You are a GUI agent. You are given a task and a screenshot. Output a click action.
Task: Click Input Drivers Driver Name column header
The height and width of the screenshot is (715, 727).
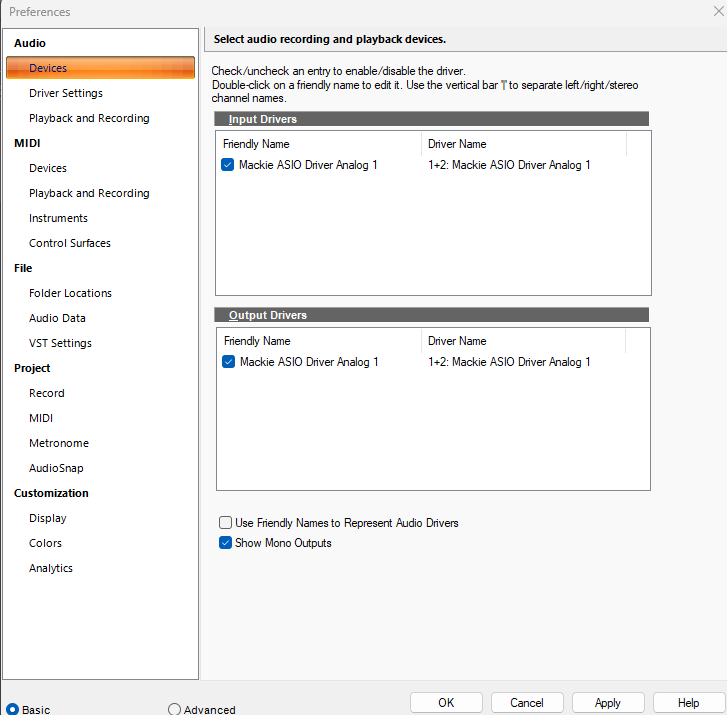(524, 144)
